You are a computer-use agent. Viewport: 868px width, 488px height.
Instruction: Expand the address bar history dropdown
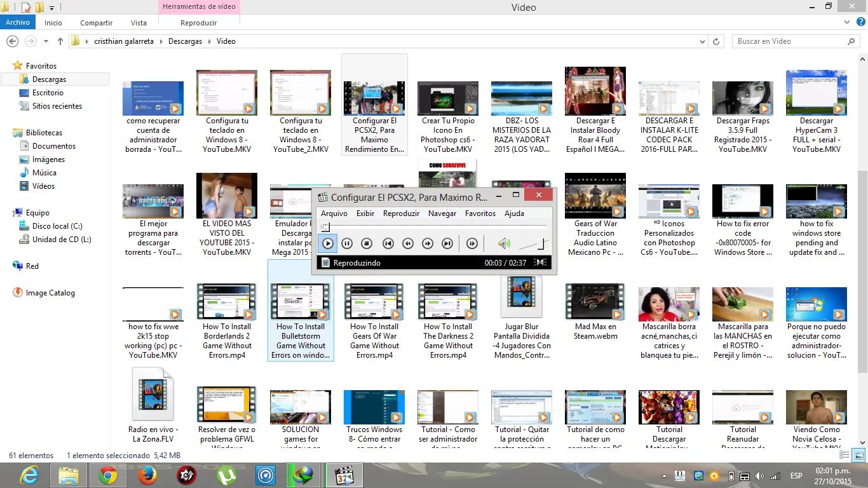click(x=702, y=41)
